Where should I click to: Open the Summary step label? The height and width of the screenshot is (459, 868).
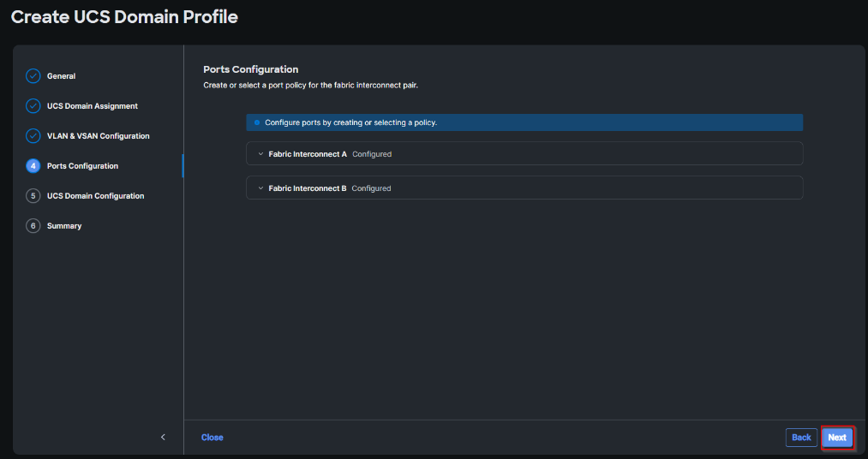point(64,226)
